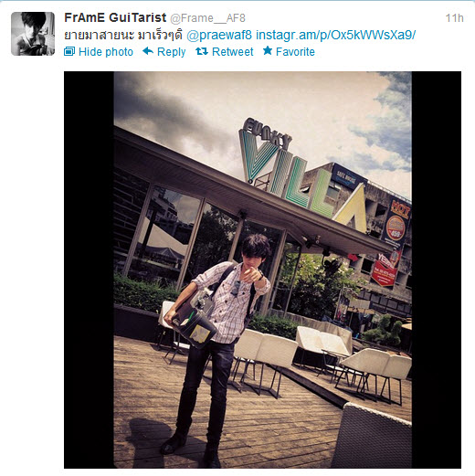Image resolution: width=475 pixels, height=476 pixels.
Task: Follow the instagr.am/p/Ox5kWWsXa9/ link
Action: [335, 36]
